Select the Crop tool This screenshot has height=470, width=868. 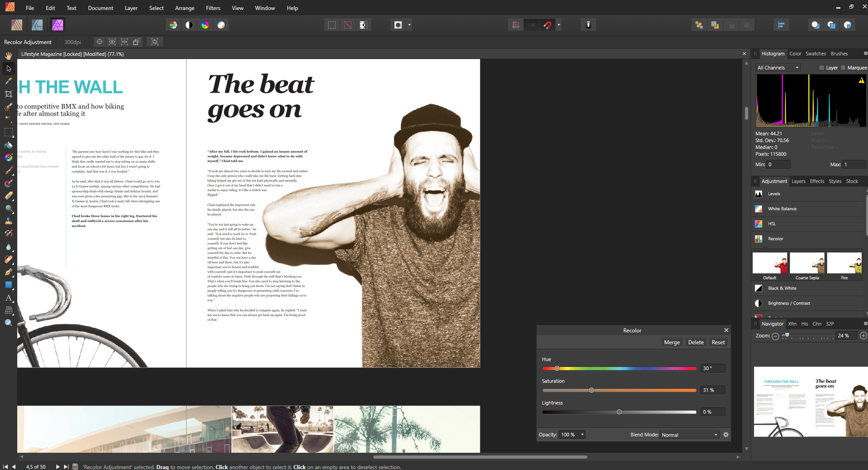coord(9,94)
